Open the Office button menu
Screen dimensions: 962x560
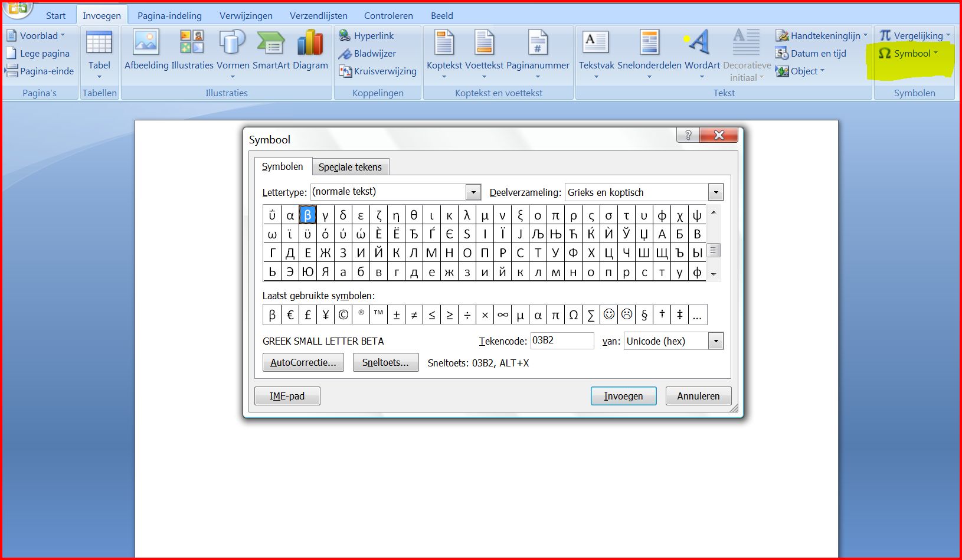(18, 8)
